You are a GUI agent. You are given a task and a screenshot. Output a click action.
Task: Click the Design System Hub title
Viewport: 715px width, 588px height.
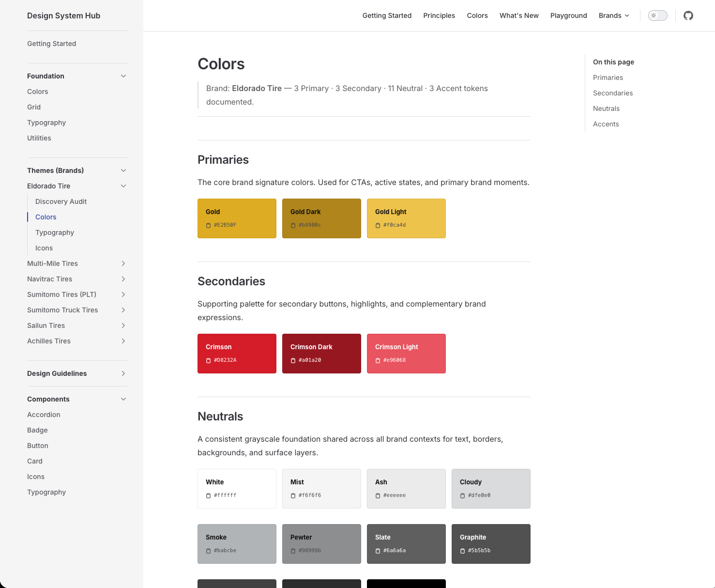(x=64, y=15)
